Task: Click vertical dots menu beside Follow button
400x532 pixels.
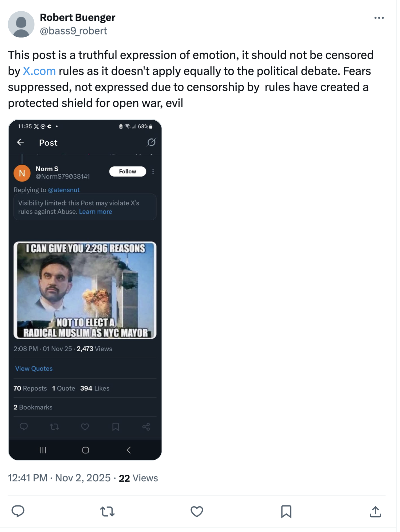Action: 153,172
